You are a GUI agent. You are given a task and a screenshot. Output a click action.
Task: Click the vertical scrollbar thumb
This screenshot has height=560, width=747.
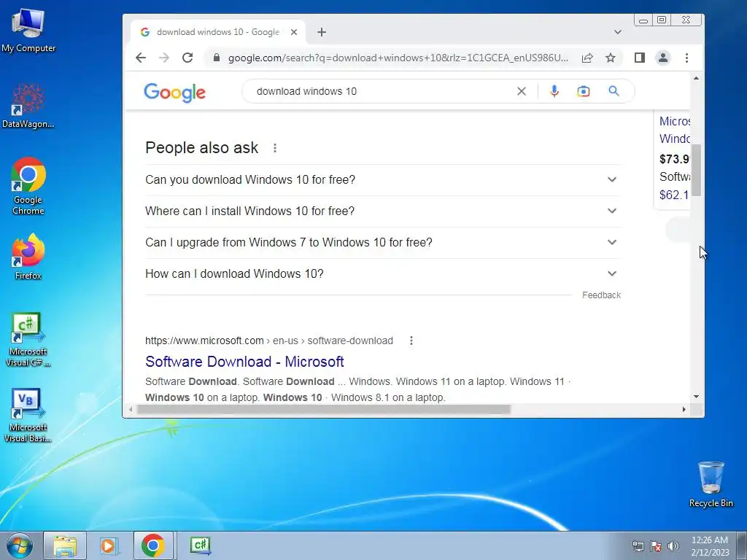point(696,170)
